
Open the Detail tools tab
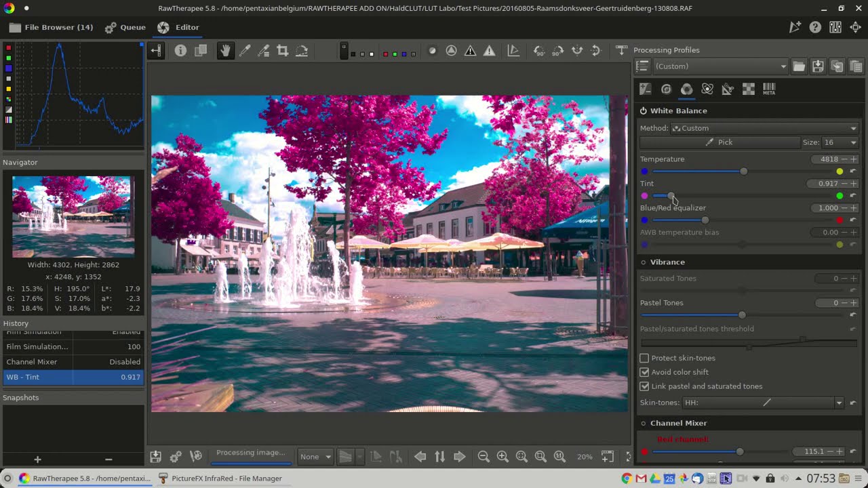coord(666,89)
